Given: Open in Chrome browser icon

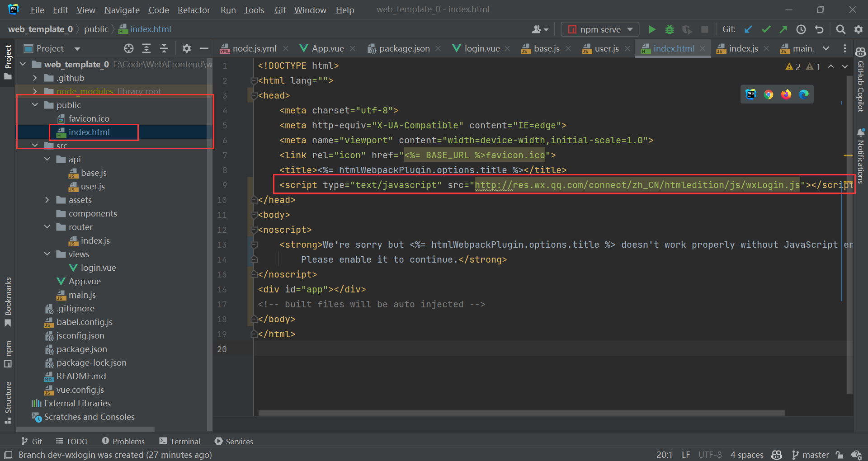Looking at the screenshot, I should tap(769, 94).
